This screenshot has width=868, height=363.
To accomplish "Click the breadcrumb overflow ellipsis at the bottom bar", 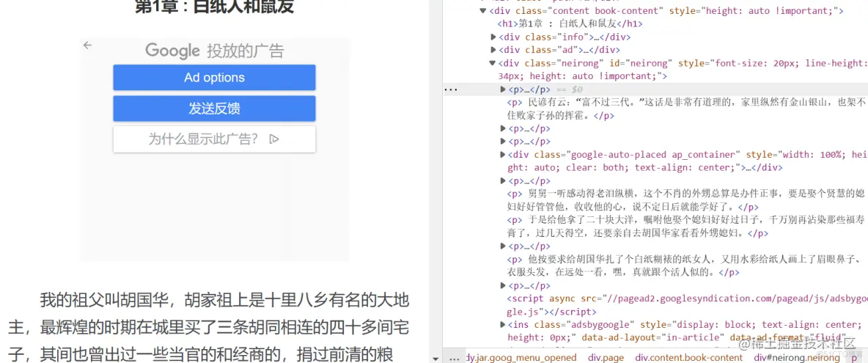I will [x=454, y=357].
